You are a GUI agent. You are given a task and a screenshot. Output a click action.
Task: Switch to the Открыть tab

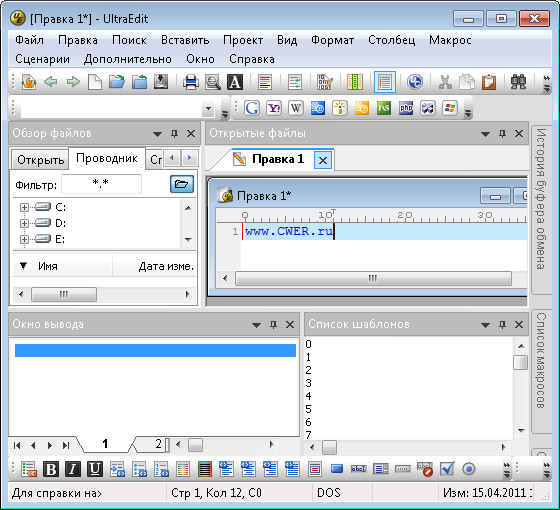tap(40, 160)
